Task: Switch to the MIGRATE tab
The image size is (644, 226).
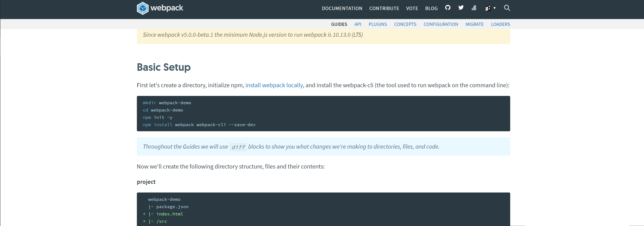Action: coord(474,24)
